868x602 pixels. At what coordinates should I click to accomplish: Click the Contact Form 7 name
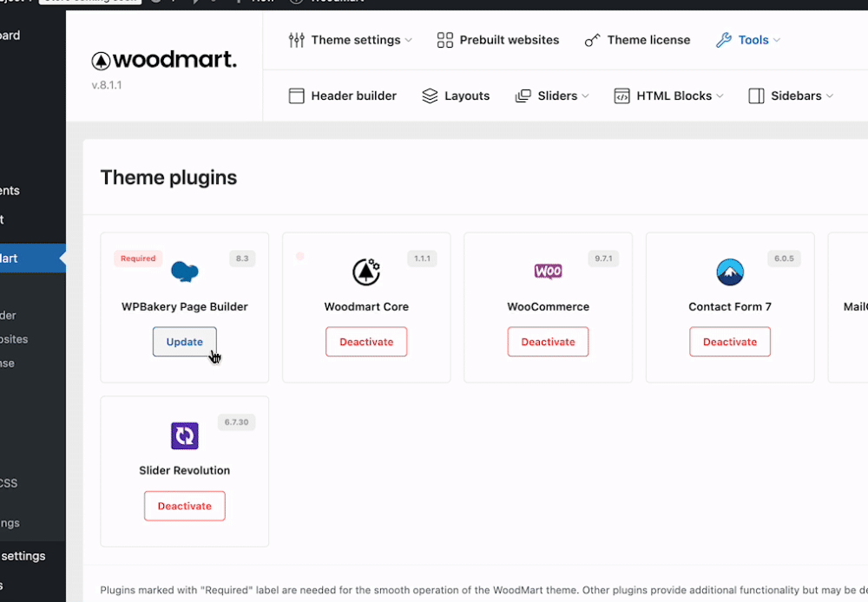coord(730,306)
